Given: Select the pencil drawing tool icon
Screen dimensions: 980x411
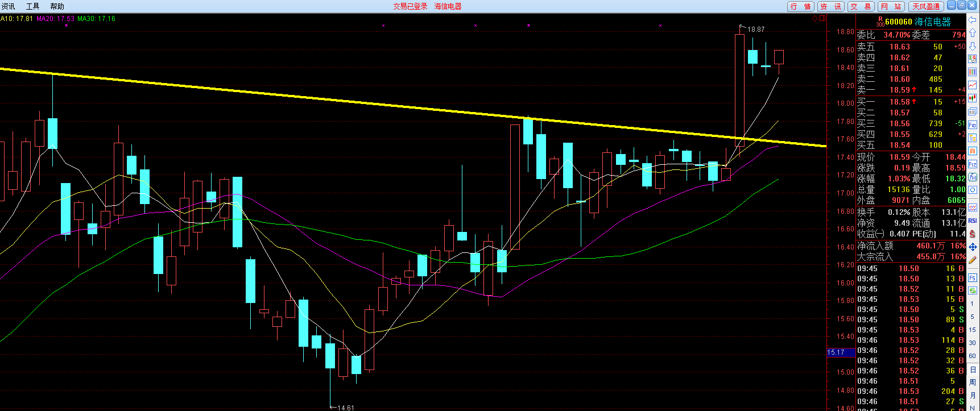Looking at the screenshot, I should tap(973, 260).
